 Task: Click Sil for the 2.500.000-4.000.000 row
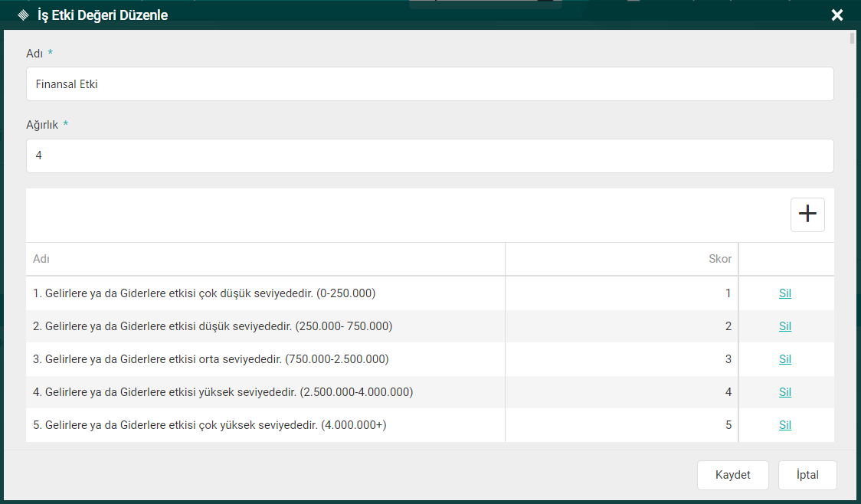[785, 392]
